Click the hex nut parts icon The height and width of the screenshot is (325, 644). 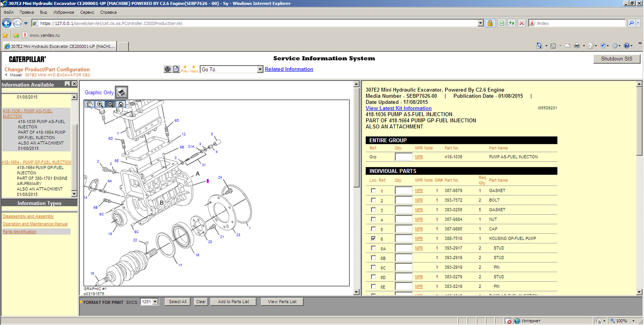click(x=167, y=69)
